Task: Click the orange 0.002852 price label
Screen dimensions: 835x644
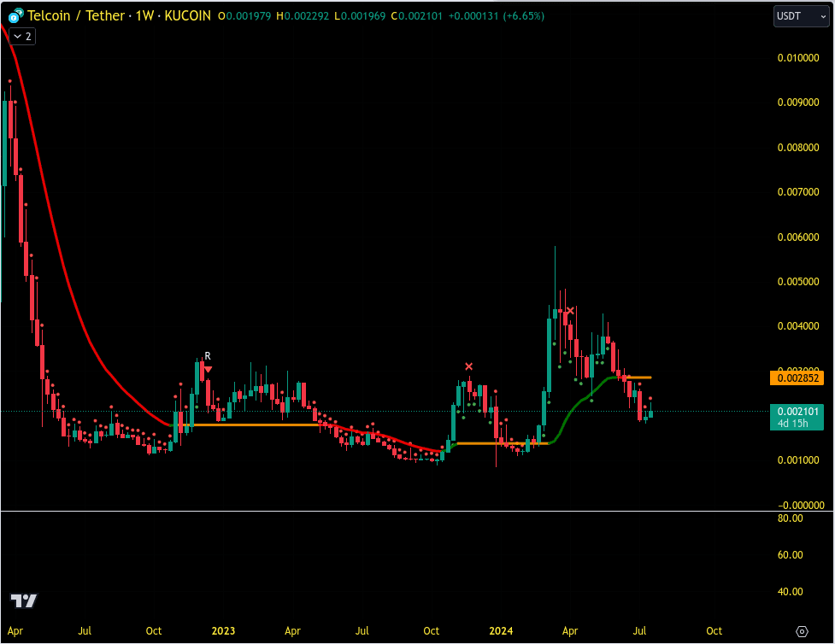Action: coord(797,378)
